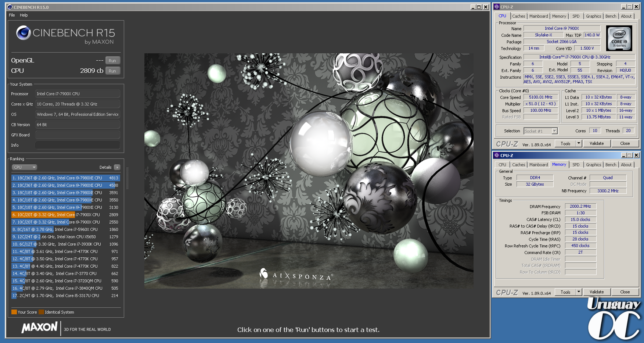This screenshot has width=644, height=343.
Task: Click the Core Speed 5100.01 MHz value
Action: [540, 97]
